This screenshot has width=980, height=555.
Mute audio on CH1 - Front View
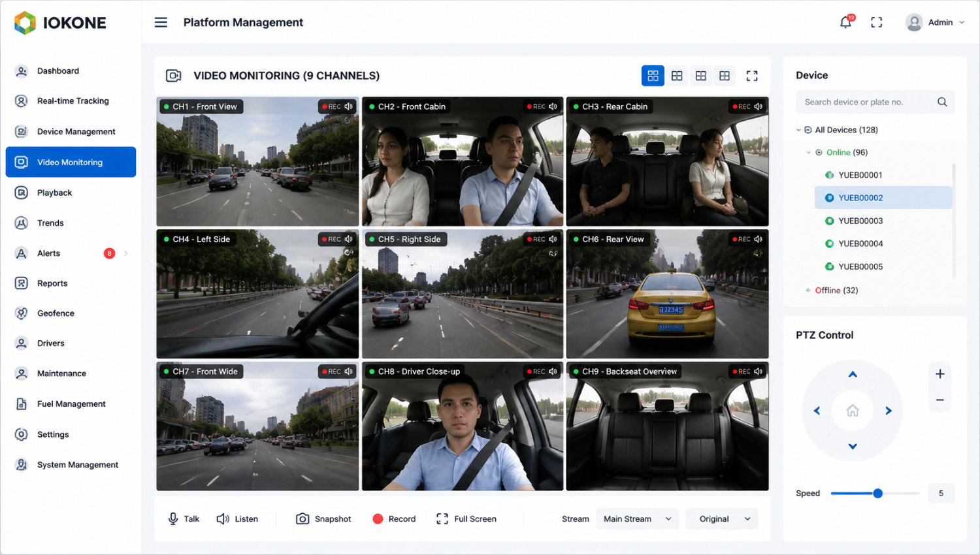[x=349, y=106]
